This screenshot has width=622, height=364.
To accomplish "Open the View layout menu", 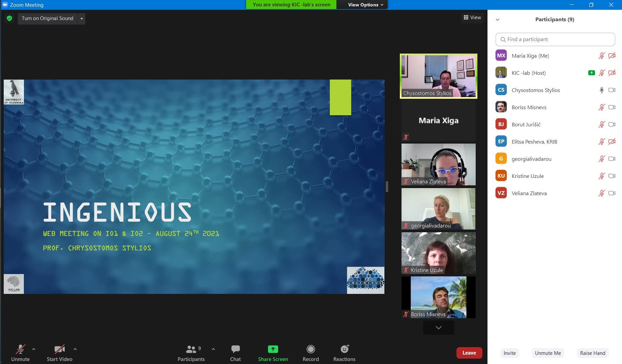I will click(x=472, y=18).
